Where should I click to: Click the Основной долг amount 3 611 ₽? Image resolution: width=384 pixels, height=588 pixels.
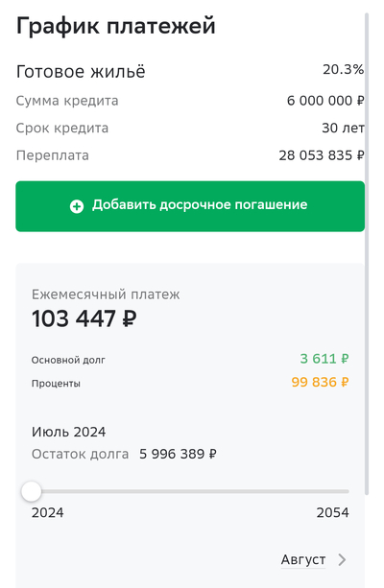coord(324,359)
